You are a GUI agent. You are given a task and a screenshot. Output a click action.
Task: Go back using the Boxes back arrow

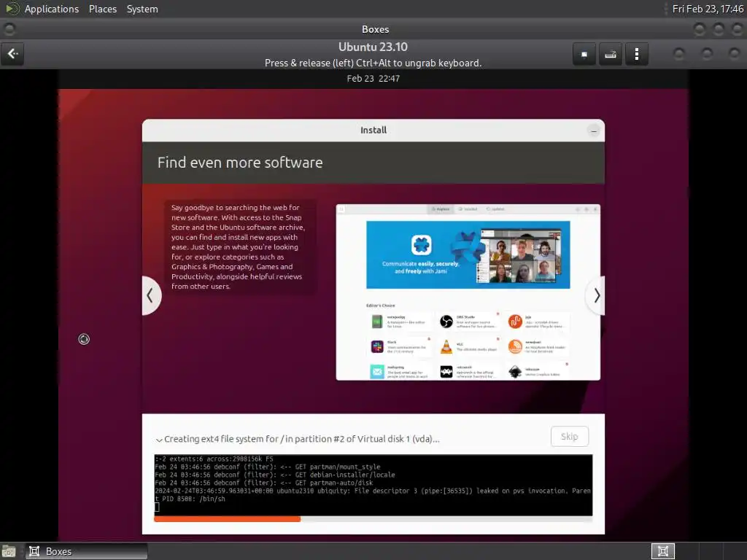tap(12, 54)
